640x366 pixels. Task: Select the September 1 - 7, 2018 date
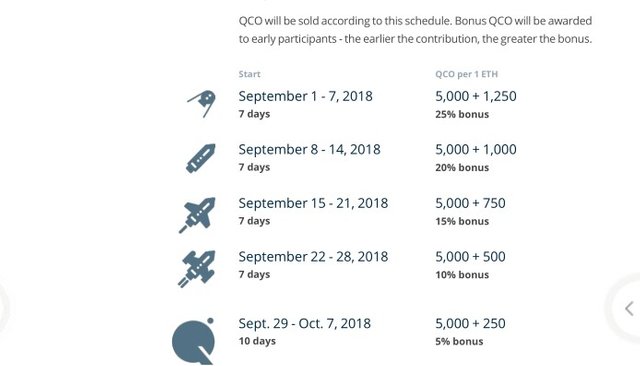(305, 96)
